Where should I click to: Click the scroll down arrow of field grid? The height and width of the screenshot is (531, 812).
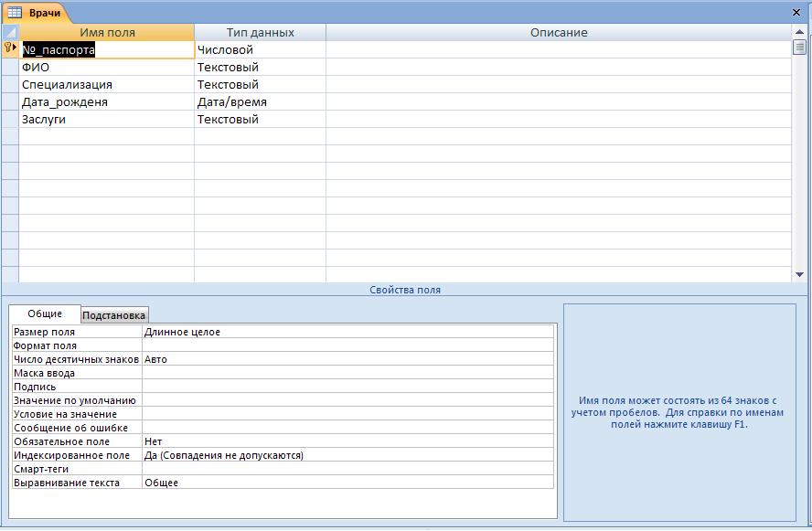pyautogui.click(x=799, y=275)
